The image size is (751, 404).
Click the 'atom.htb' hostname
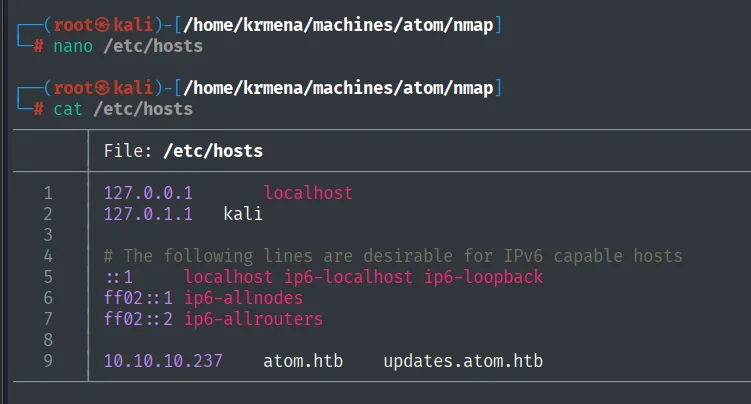[x=303, y=361]
